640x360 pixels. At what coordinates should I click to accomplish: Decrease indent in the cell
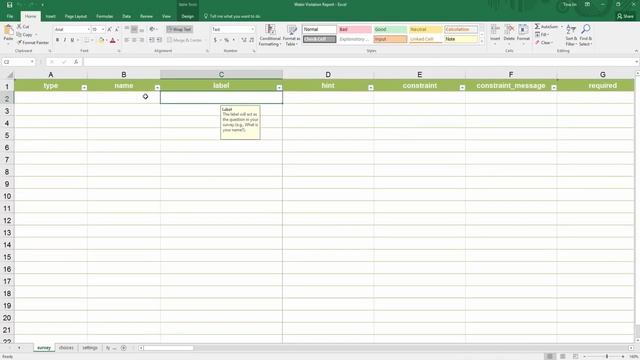pyautogui.click(x=151, y=40)
